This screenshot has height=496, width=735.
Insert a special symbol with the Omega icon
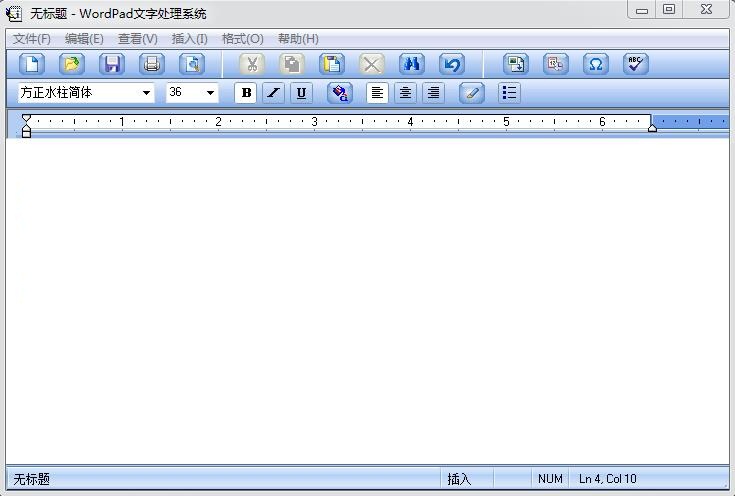click(x=596, y=64)
